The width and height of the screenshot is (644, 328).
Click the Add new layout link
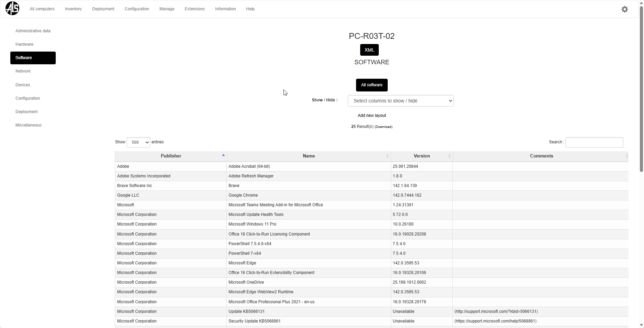pyautogui.click(x=372, y=116)
